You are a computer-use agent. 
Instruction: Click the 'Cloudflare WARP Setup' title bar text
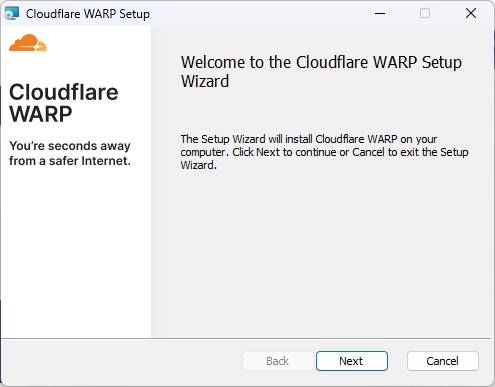click(x=88, y=14)
